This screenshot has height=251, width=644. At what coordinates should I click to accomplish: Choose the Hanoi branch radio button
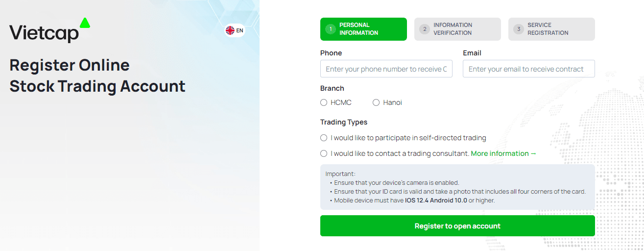[376, 102]
